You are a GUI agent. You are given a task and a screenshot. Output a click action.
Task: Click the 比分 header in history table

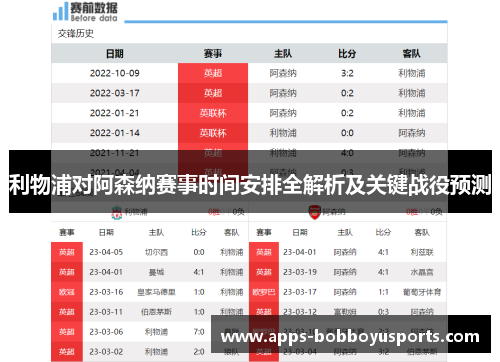tap(347, 54)
